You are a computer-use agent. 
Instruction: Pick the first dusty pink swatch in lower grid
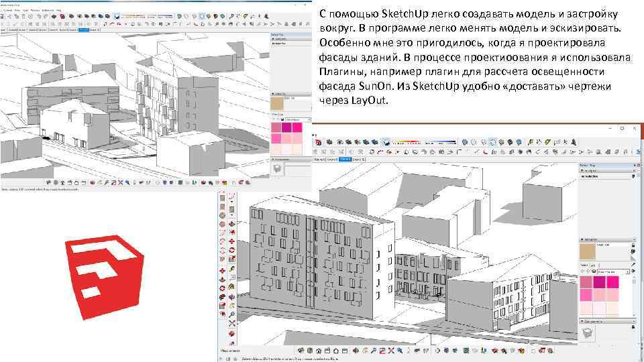586,282
